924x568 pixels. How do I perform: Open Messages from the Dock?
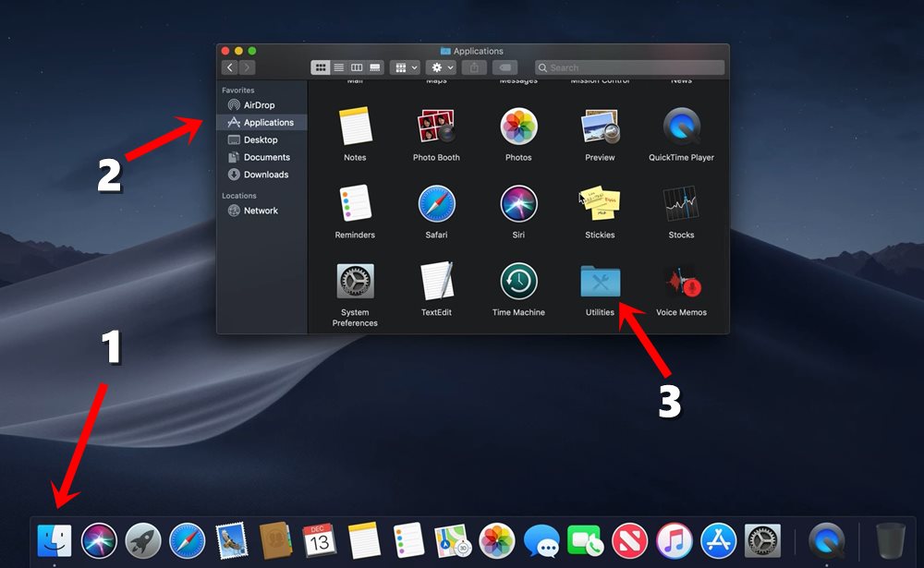coord(541,540)
